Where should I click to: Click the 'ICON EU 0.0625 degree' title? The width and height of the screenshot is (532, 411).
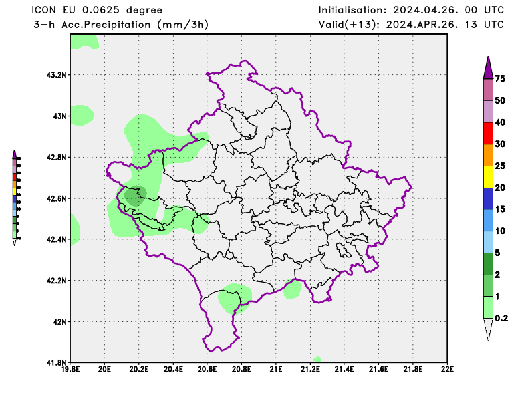tap(97, 10)
